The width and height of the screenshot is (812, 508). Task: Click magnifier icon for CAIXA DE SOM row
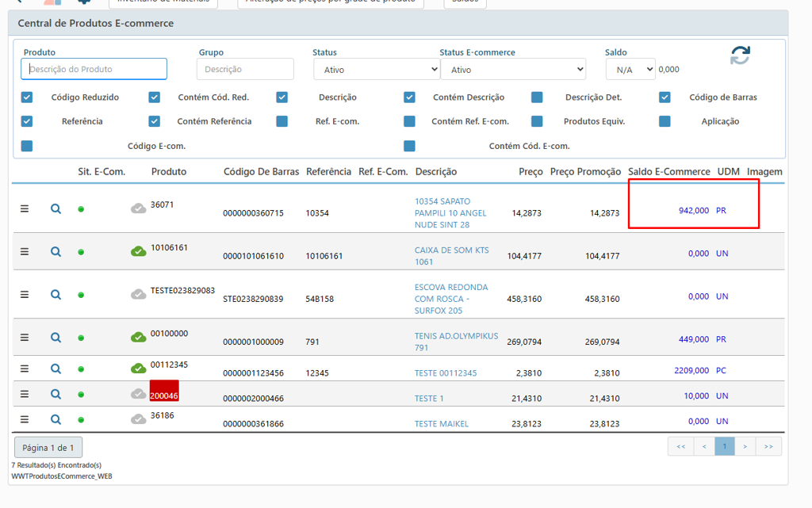(56, 251)
